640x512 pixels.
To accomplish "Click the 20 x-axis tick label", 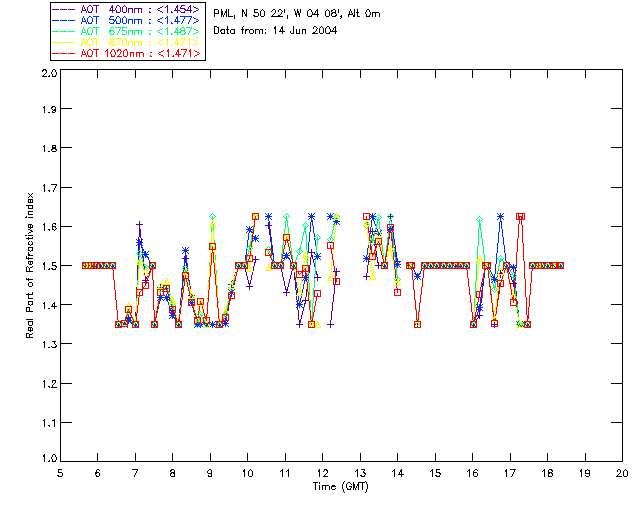I will point(622,473).
